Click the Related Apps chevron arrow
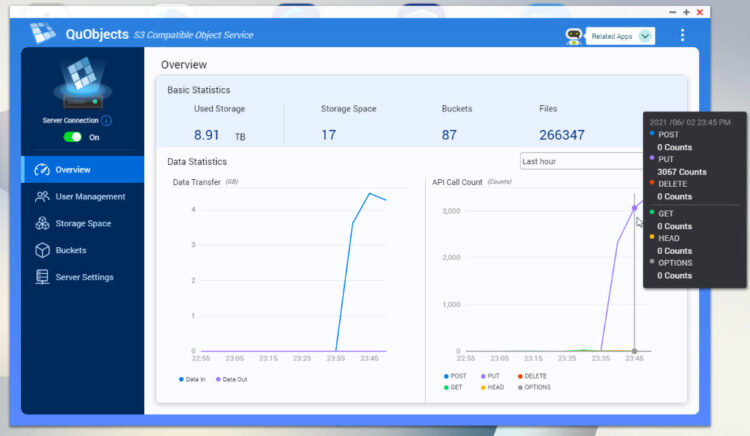Image resolution: width=750 pixels, height=436 pixels. (645, 36)
